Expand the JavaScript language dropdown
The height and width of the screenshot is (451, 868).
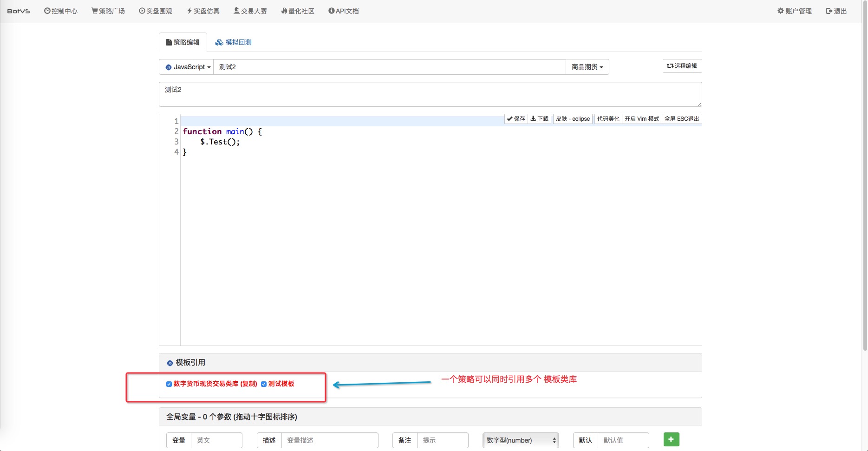coord(187,67)
